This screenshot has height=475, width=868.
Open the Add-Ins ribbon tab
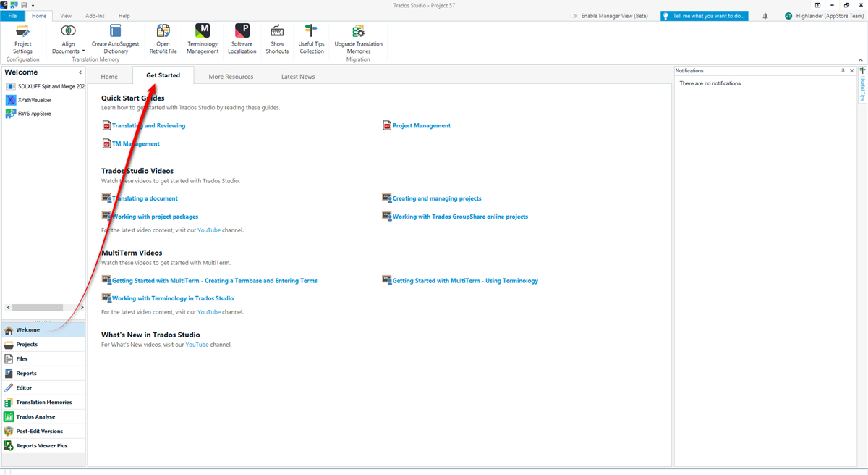pos(95,15)
